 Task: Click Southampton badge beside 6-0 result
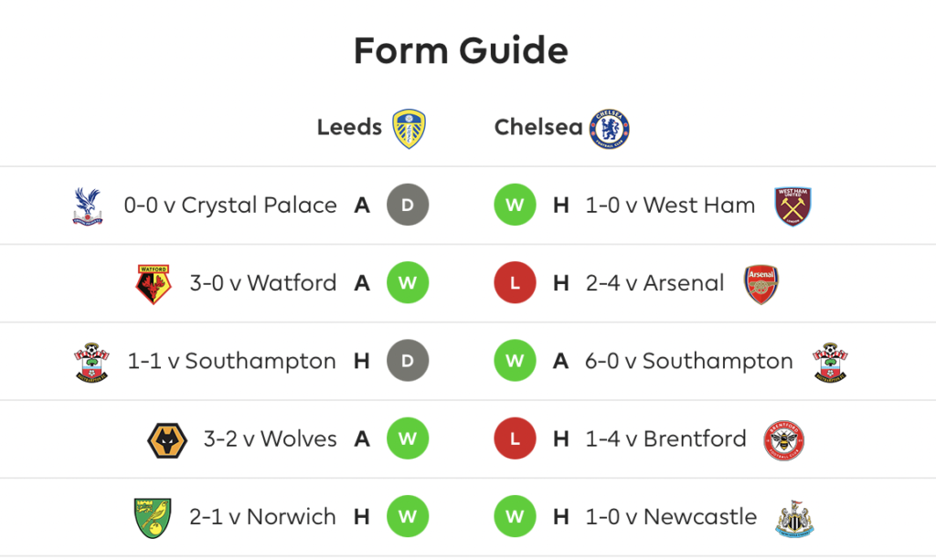click(x=830, y=362)
